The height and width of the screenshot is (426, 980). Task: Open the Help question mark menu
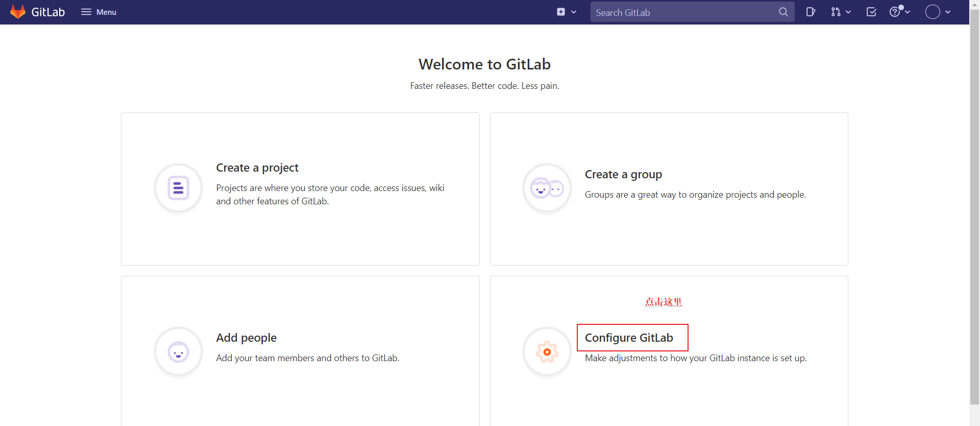coord(899,12)
